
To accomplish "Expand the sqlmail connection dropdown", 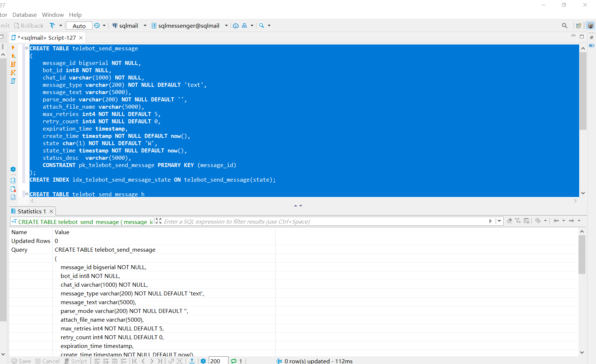I will coord(145,26).
